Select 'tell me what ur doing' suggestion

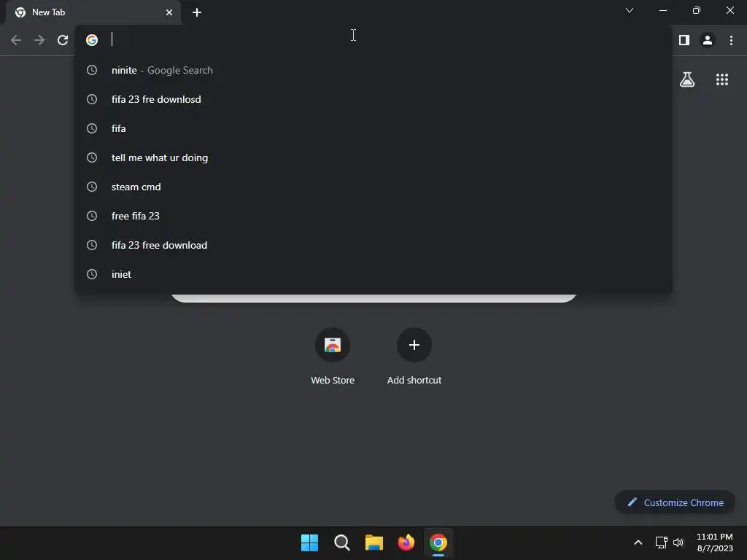tap(373, 157)
